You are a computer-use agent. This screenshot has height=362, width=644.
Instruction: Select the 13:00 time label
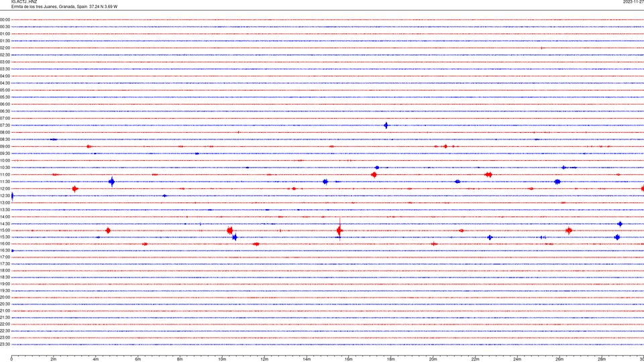(5, 202)
